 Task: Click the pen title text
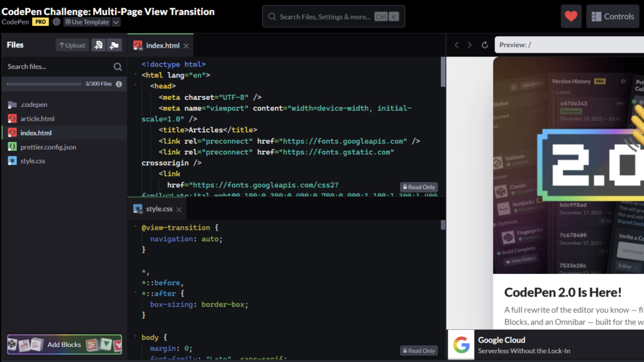point(108,11)
